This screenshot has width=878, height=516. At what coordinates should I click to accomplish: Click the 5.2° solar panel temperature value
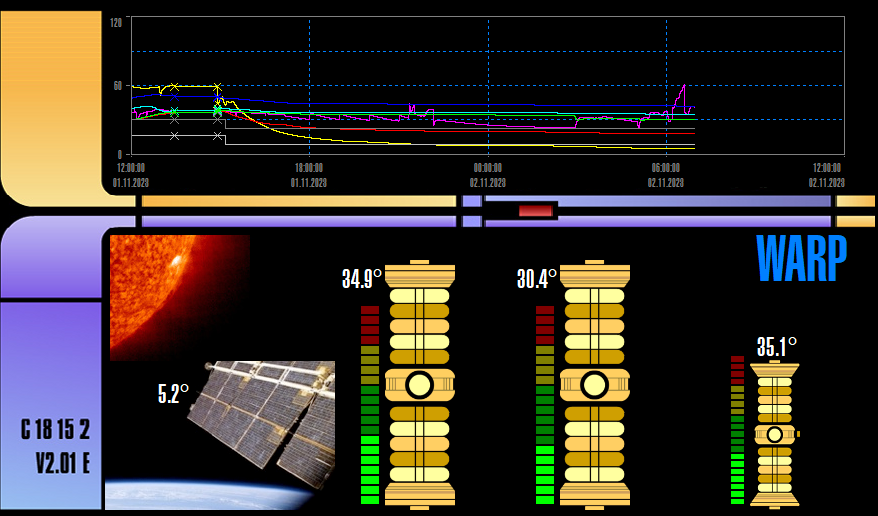[x=174, y=394]
